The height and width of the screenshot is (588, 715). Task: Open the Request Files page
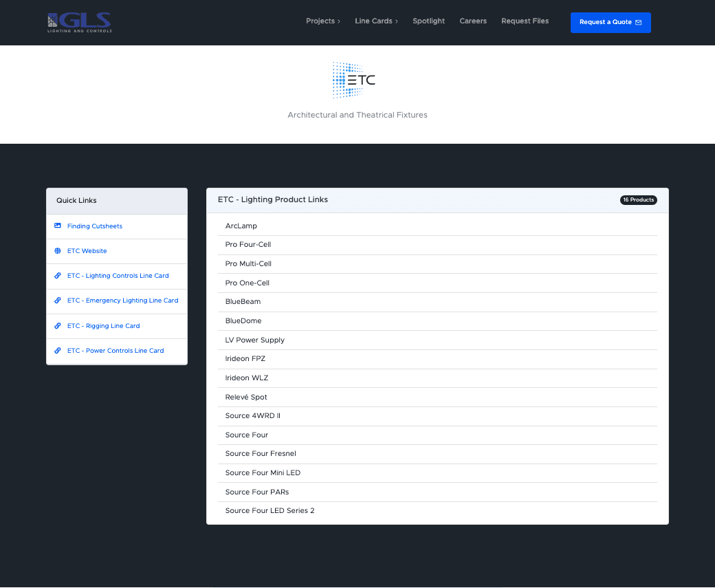[525, 21]
